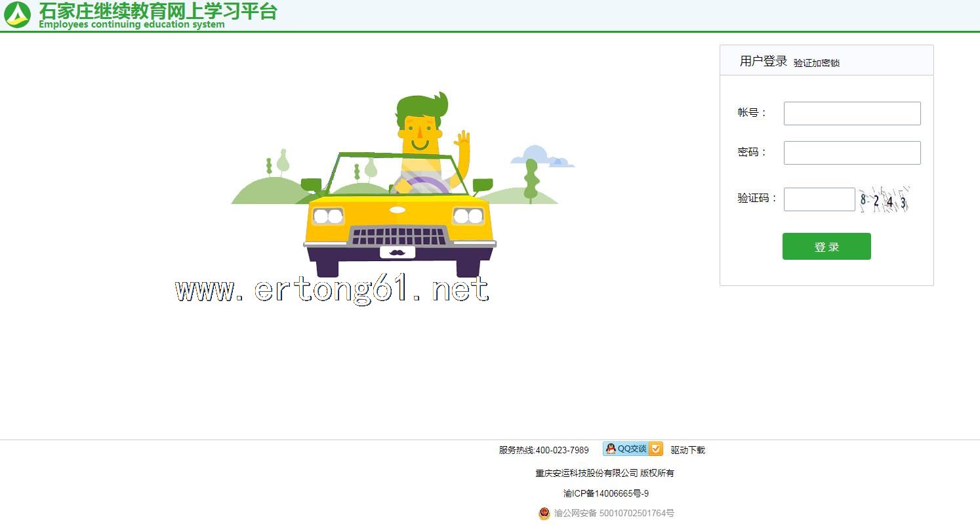
Task: Click into the 验证码 captcha input box
Action: coord(819,199)
